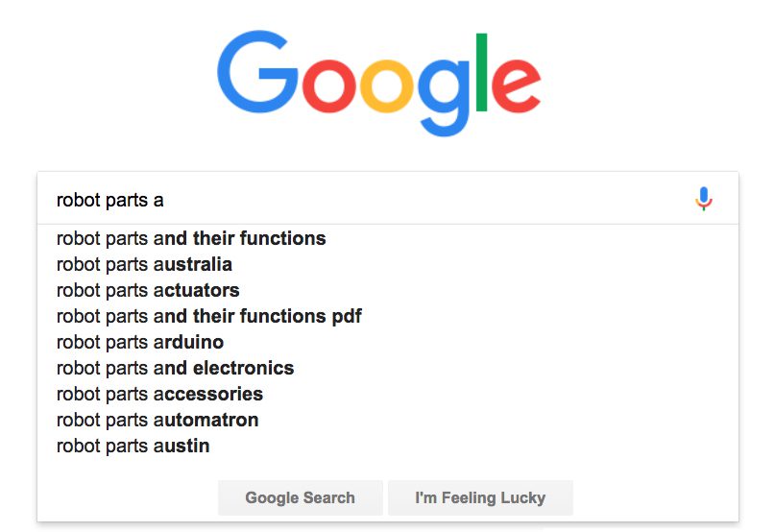Click the Google Search button
The height and width of the screenshot is (532, 774).
tap(301, 497)
